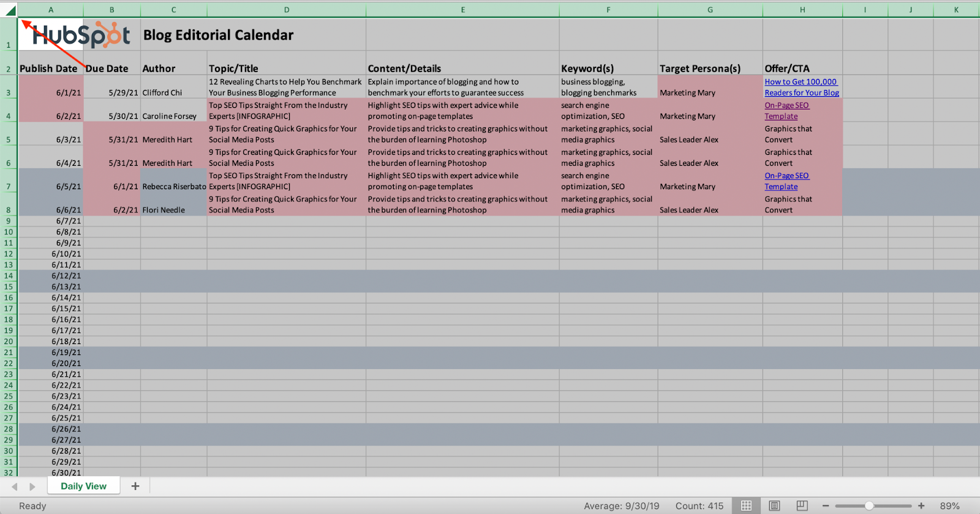Screen dimensions: 980x514
Task: Open the Daily View sheet tab
Action: tap(84, 486)
